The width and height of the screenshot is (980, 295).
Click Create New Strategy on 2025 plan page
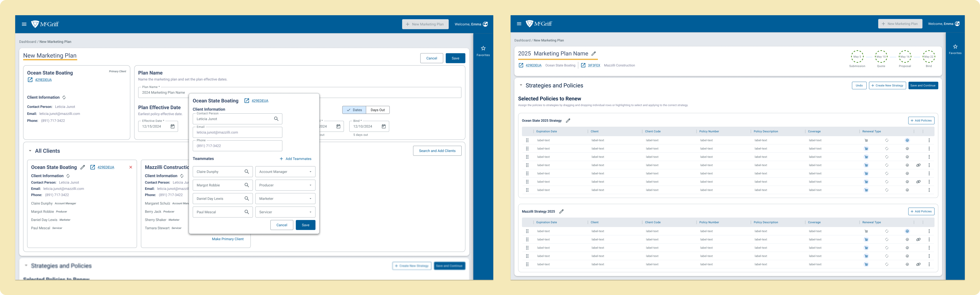tap(887, 86)
